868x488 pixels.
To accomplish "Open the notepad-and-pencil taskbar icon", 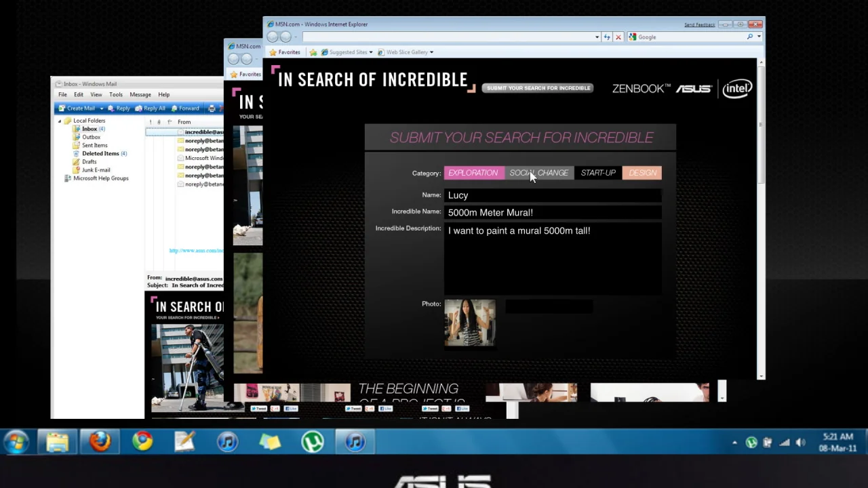I will click(x=184, y=442).
